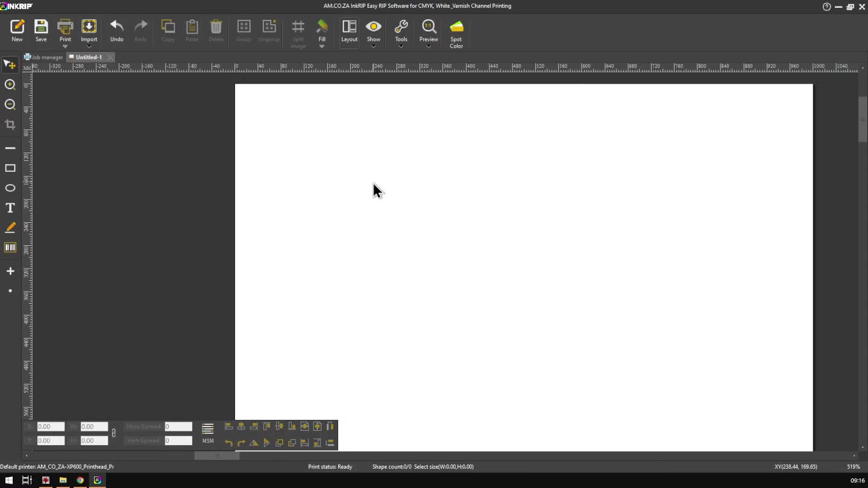Switch to the Job manager tab
Viewport: 868px width, 488px height.
click(x=43, y=57)
